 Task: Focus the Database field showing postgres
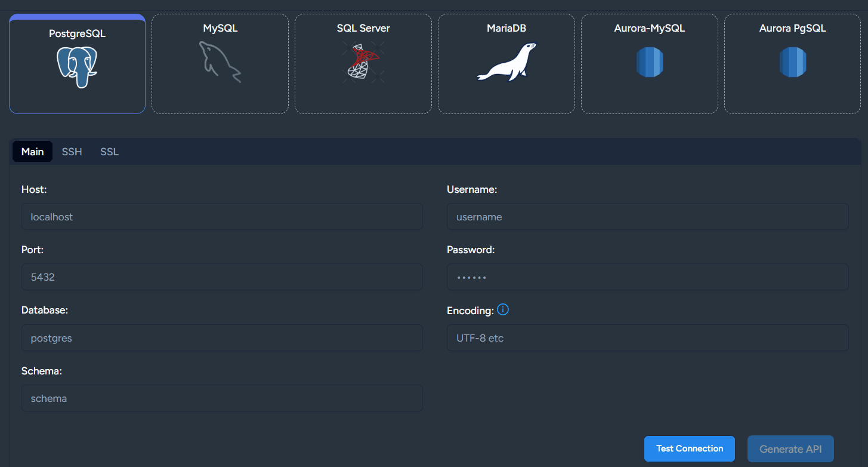click(222, 338)
